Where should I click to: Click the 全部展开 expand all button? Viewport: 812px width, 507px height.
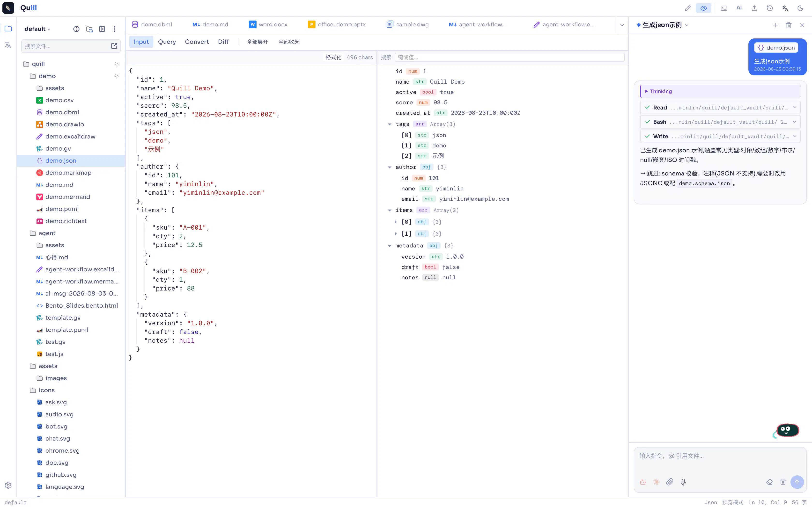257,42
